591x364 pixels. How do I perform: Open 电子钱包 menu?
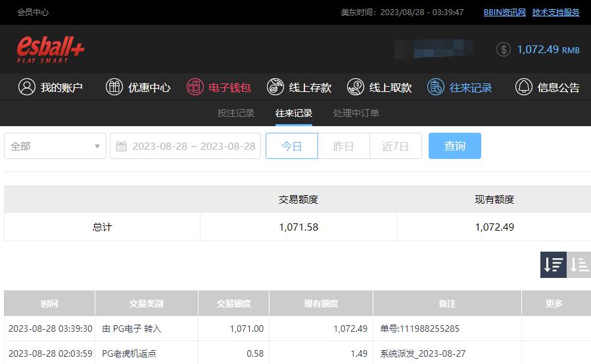click(x=219, y=87)
